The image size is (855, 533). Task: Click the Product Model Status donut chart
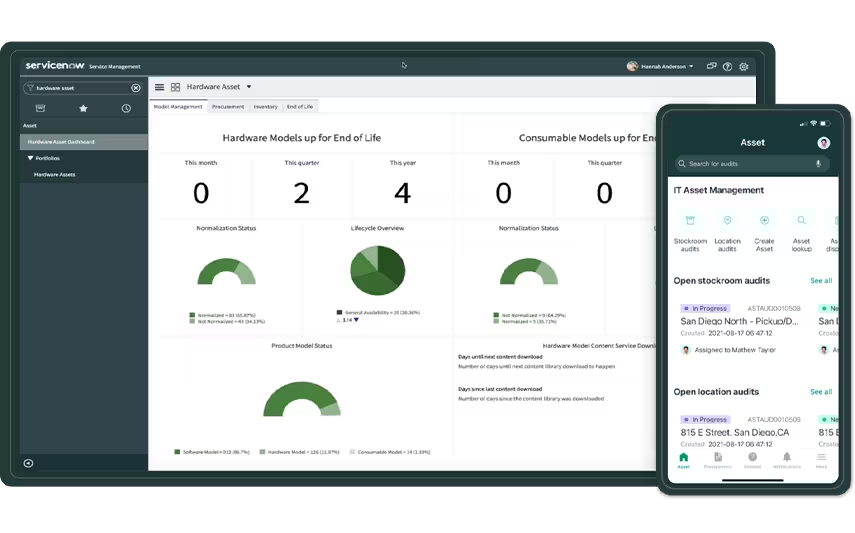(x=302, y=399)
